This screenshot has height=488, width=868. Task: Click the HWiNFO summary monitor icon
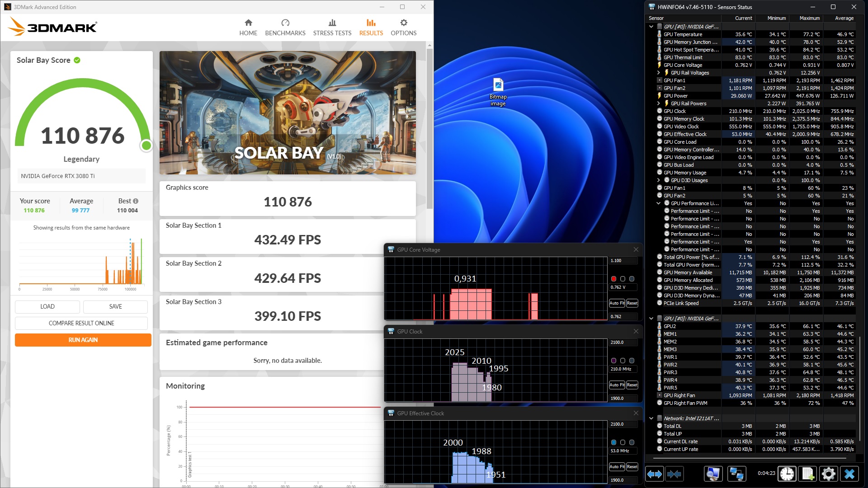point(713,474)
